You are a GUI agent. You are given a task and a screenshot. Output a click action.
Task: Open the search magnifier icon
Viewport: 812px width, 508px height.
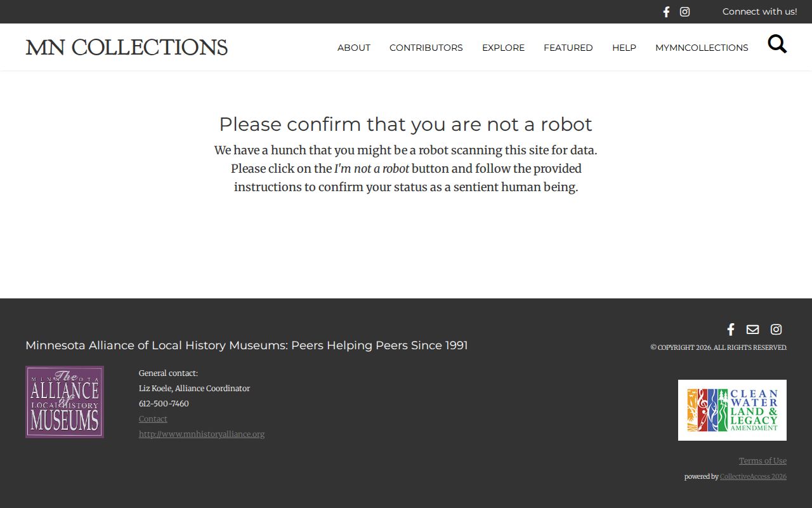click(x=777, y=44)
